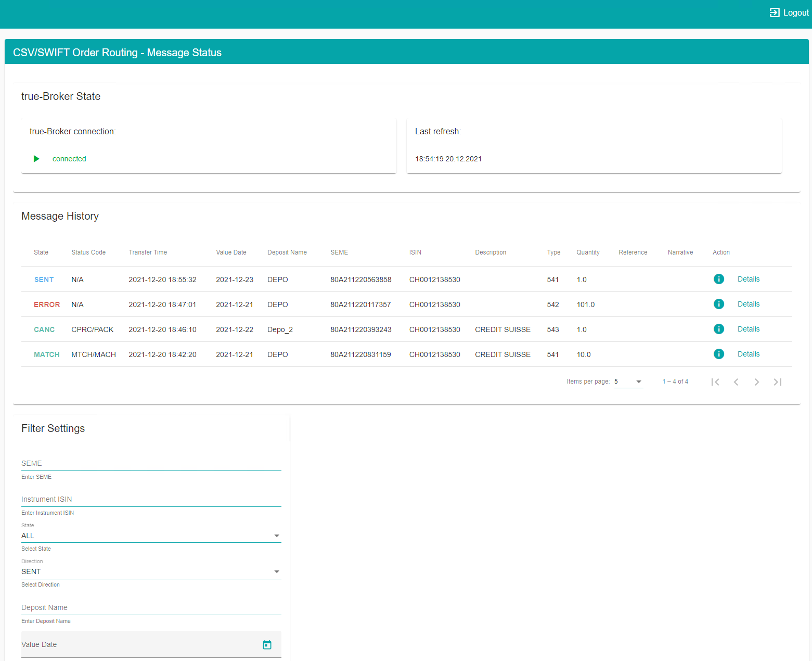Click the 1 – 4 of 4 range label

click(675, 382)
